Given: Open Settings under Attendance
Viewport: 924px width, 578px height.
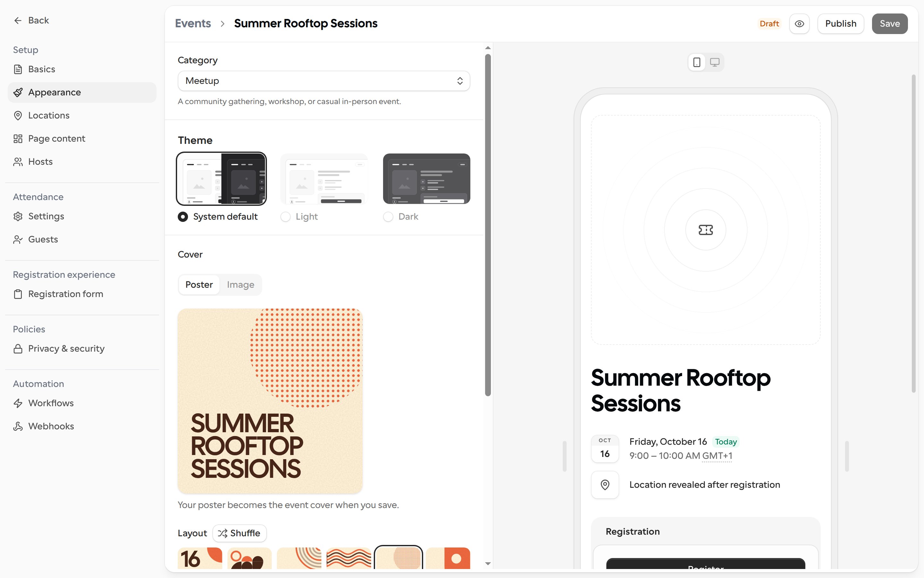Looking at the screenshot, I should pos(82,216).
